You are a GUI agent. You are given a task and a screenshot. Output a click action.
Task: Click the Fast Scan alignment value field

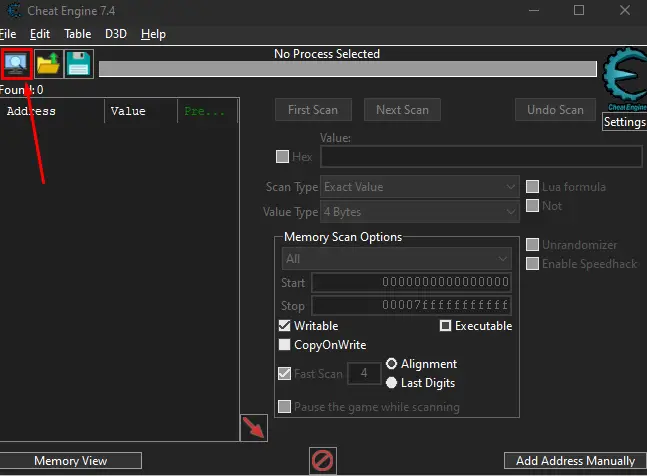(364, 373)
